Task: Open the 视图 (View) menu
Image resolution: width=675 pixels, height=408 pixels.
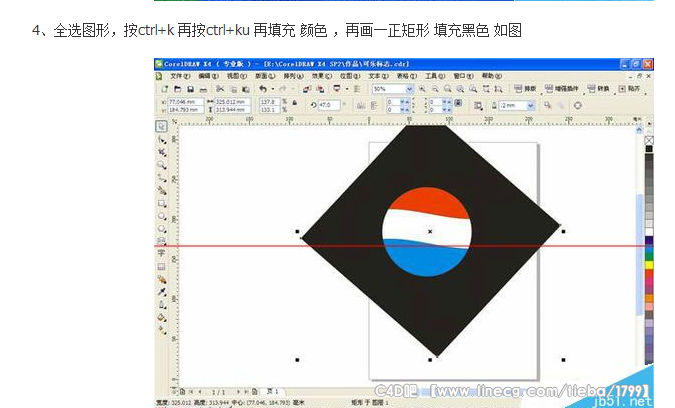Action: coord(236,76)
